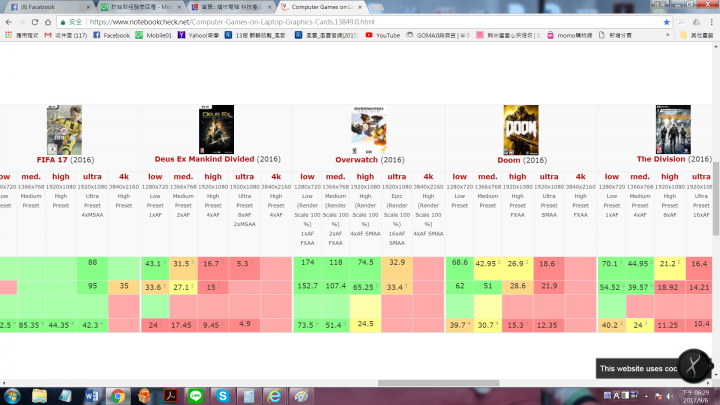Screen dimensions: 720x405
Task: Open the Apps shortcut in bookmarks bar
Action: click(22, 35)
